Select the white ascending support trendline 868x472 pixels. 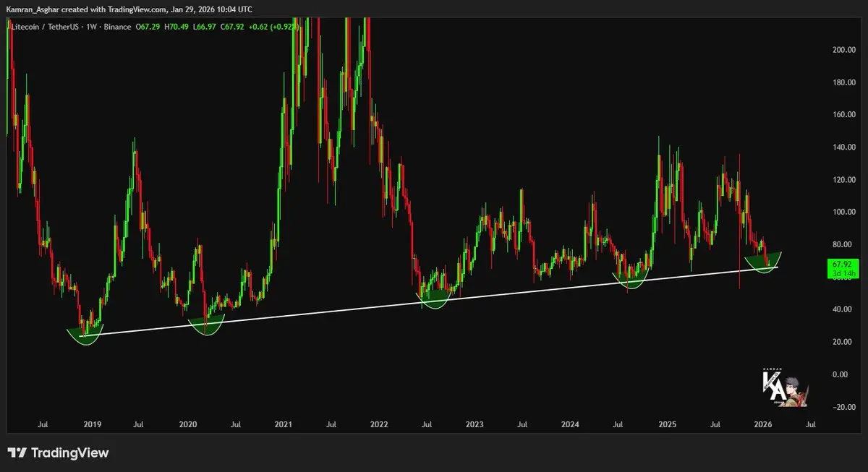click(x=428, y=301)
